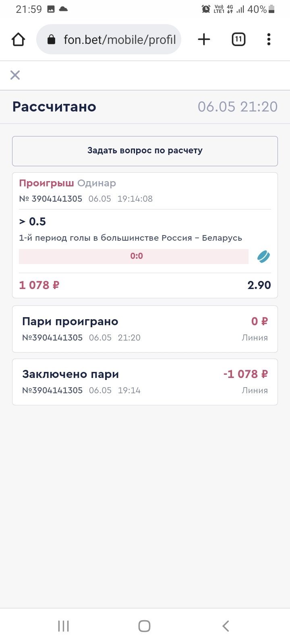Tap the battery status indicator
Viewport: 290px width, 644px height.
click(271, 9)
